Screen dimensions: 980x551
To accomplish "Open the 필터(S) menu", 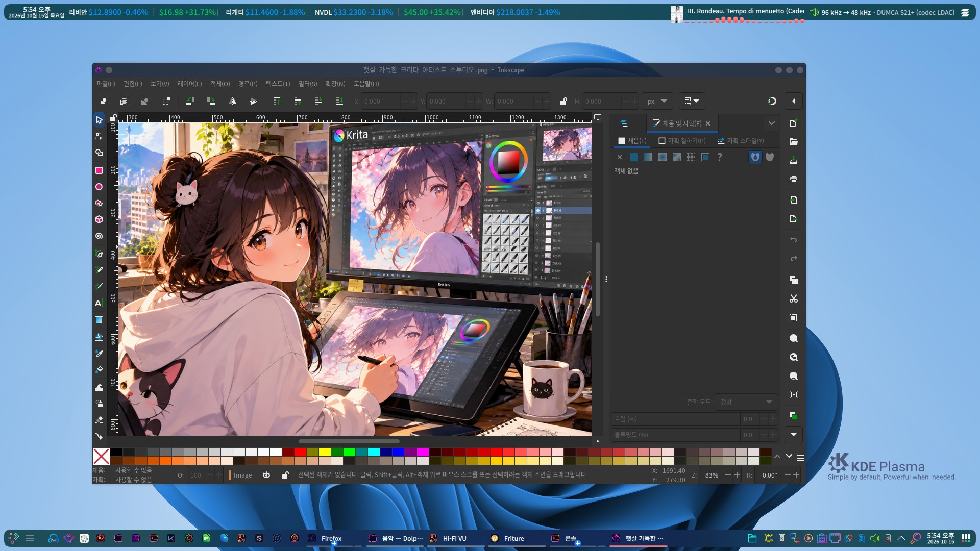I will click(x=308, y=84).
